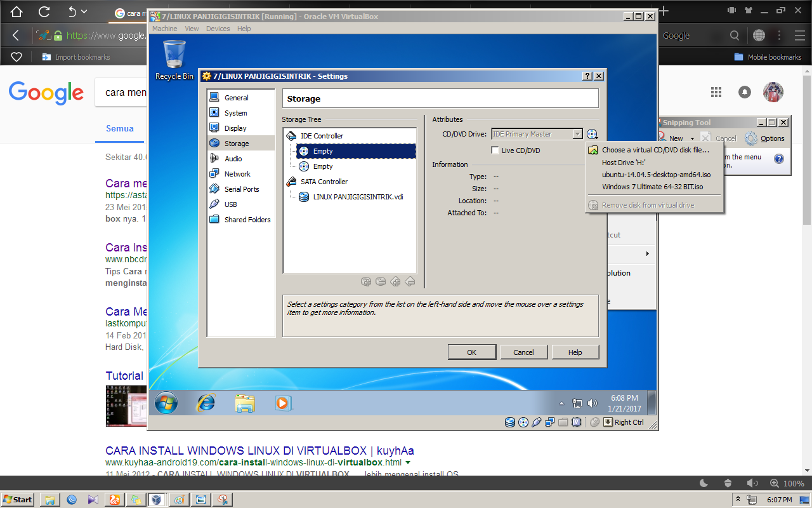Reload the page with the browser refresh icon
812x508 pixels.
(x=44, y=11)
